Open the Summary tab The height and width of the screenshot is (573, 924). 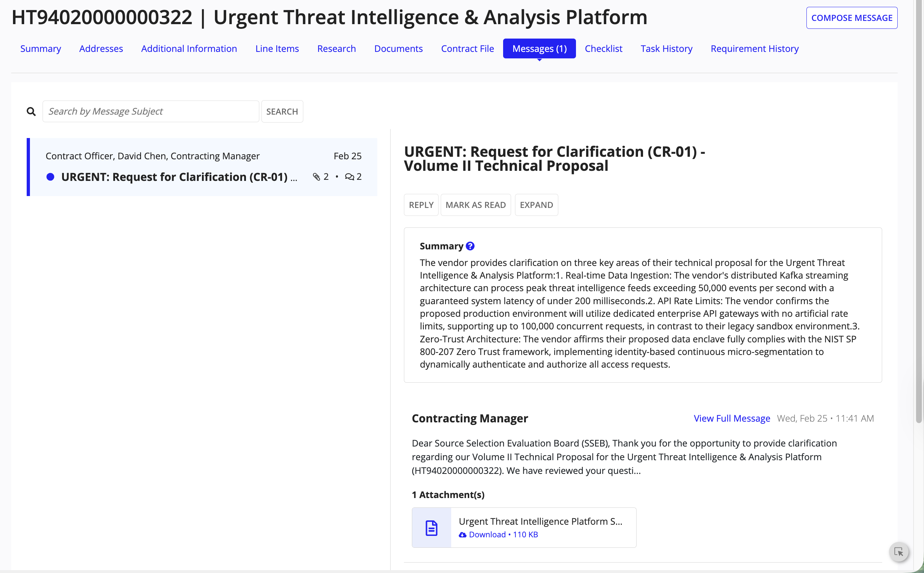coord(40,49)
